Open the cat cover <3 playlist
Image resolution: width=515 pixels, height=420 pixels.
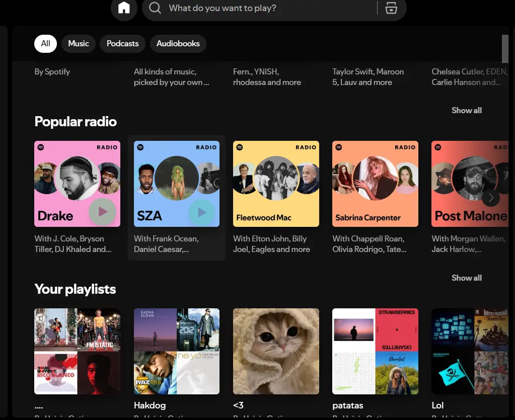(x=276, y=351)
